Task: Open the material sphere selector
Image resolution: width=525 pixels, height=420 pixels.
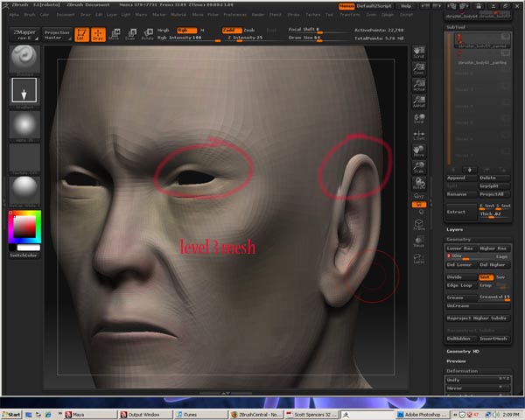Action: (x=24, y=190)
